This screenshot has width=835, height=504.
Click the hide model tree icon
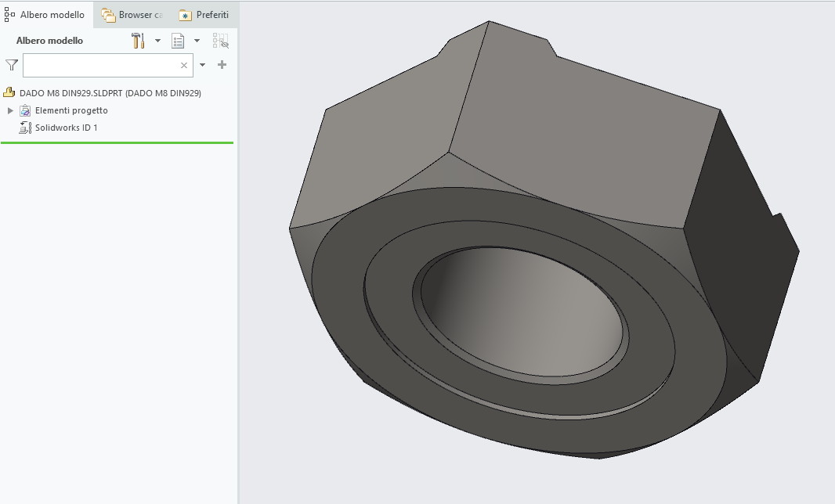pyautogui.click(x=222, y=40)
